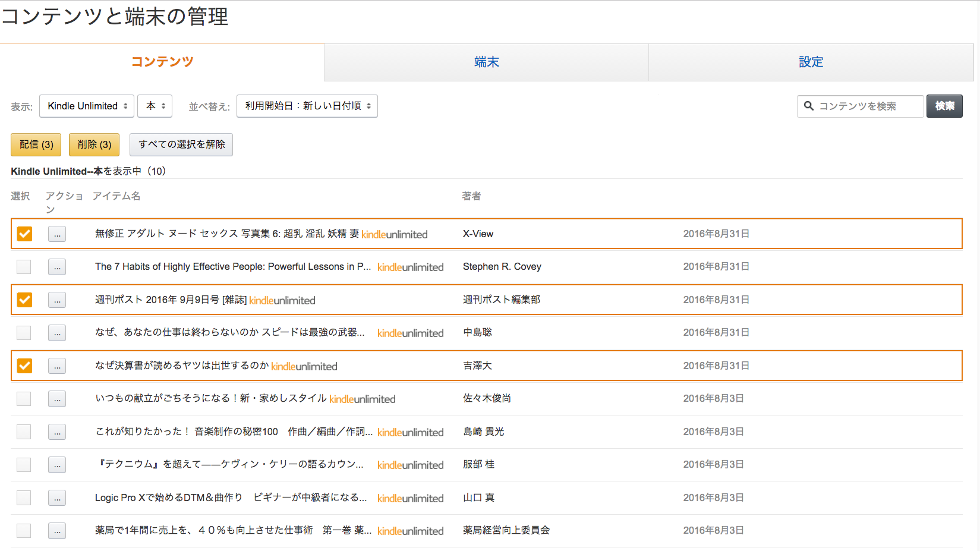Viewport: 980px width, 551px height.
Task: Click the title 週刊ポスト 2016年 9月9日号
Action: [171, 300]
